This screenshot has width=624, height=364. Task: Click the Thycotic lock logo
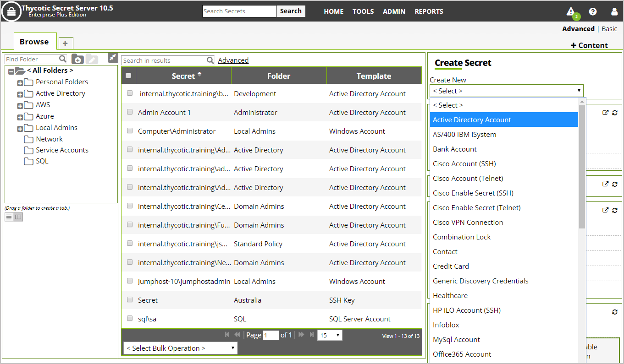click(11, 11)
